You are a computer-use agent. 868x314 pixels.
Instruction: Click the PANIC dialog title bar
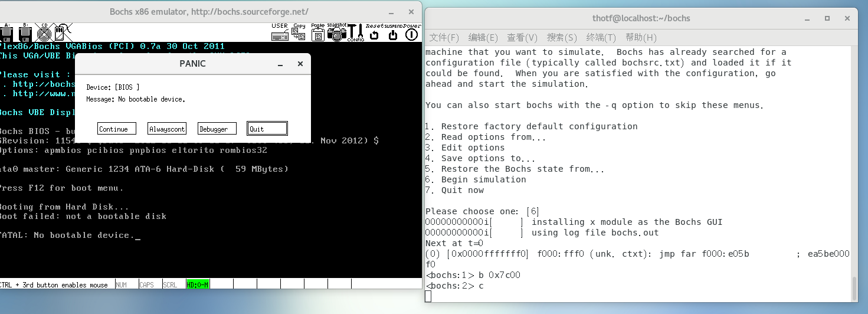coord(193,63)
